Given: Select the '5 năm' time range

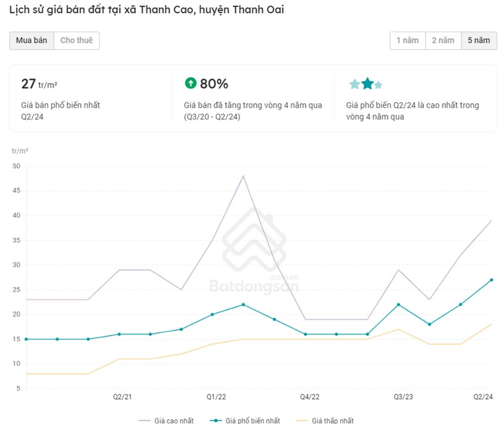Looking at the screenshot, I should 479,40.
